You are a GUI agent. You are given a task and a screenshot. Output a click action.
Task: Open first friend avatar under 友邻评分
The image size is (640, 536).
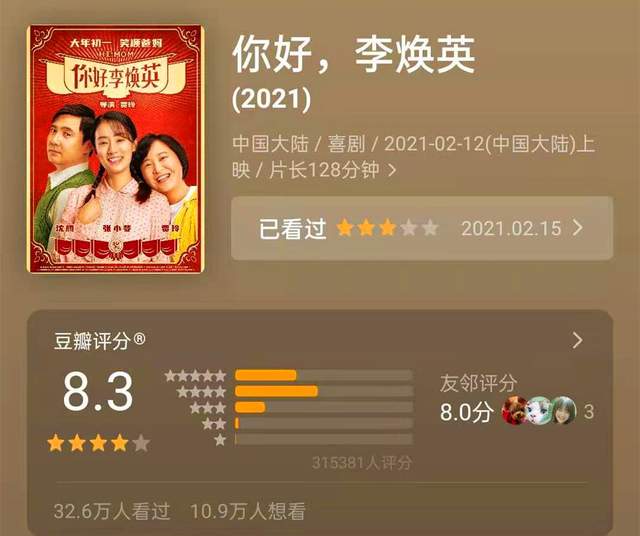(514, 410)
